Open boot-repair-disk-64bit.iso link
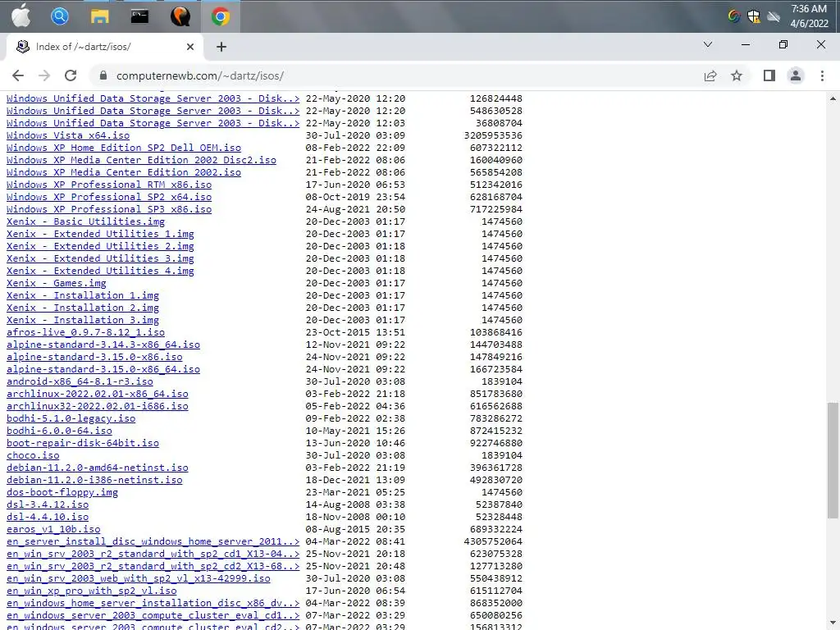 (83, 444)
